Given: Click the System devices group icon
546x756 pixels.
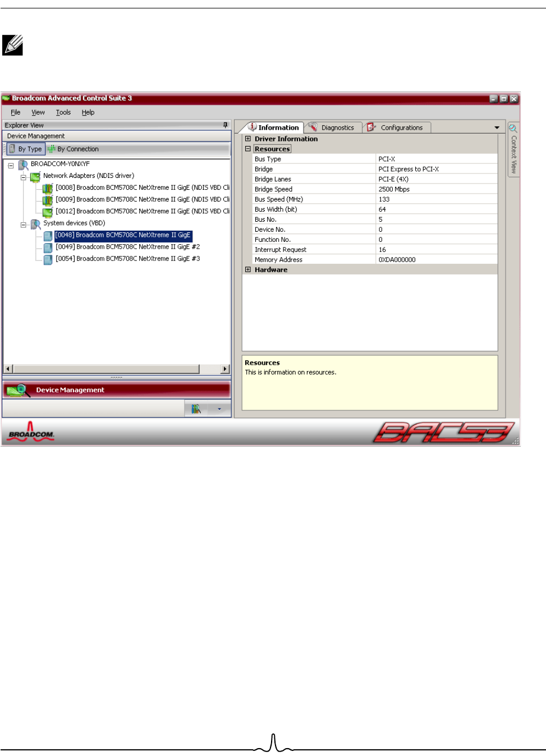Looking at the screenshot, I should coord(35,224).
